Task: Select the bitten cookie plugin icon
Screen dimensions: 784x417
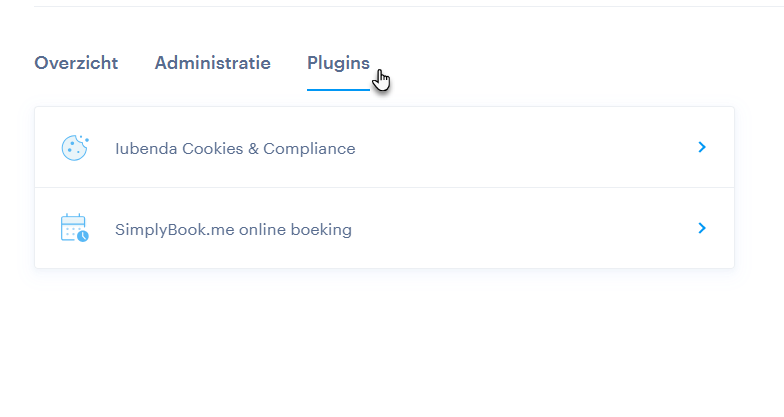Action: point(75,148)
